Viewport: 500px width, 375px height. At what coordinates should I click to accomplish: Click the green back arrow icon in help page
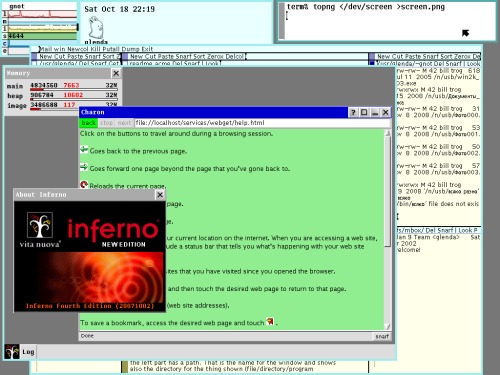(84, 150)
